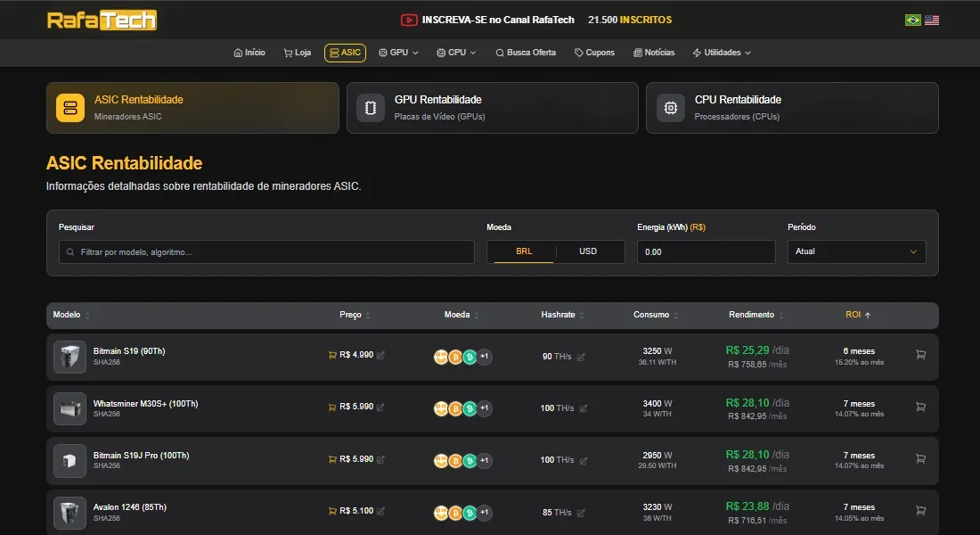Click cart icon at end of Avalon 1246 row

click(x=920, y=509)
